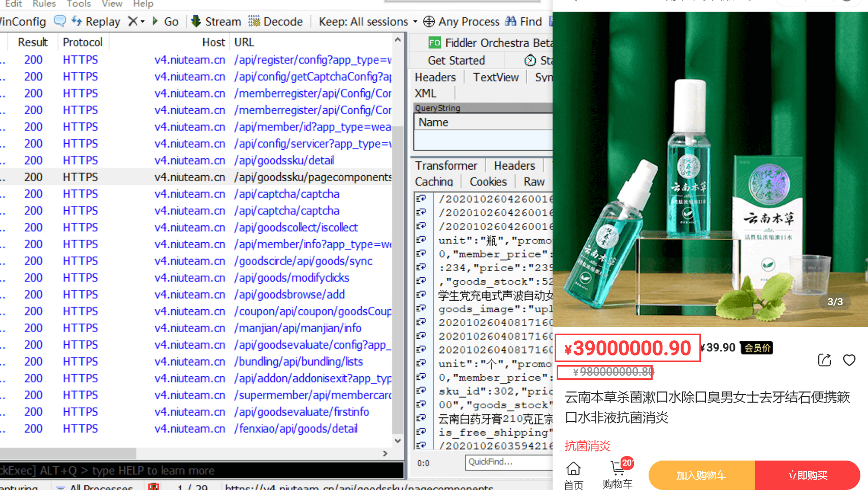Screen dimensions: 868x490
Task: Toggle Stream mode in the toolbar
Action: (x=216, y=21)
